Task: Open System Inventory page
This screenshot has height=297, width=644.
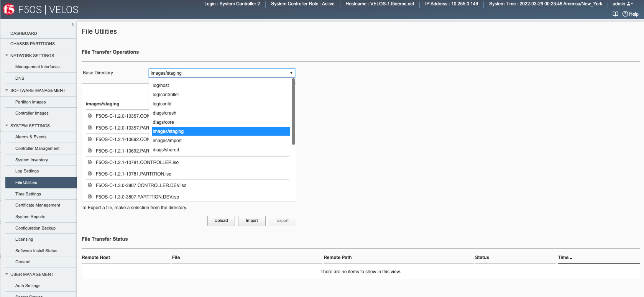Action: coord(32,160)
